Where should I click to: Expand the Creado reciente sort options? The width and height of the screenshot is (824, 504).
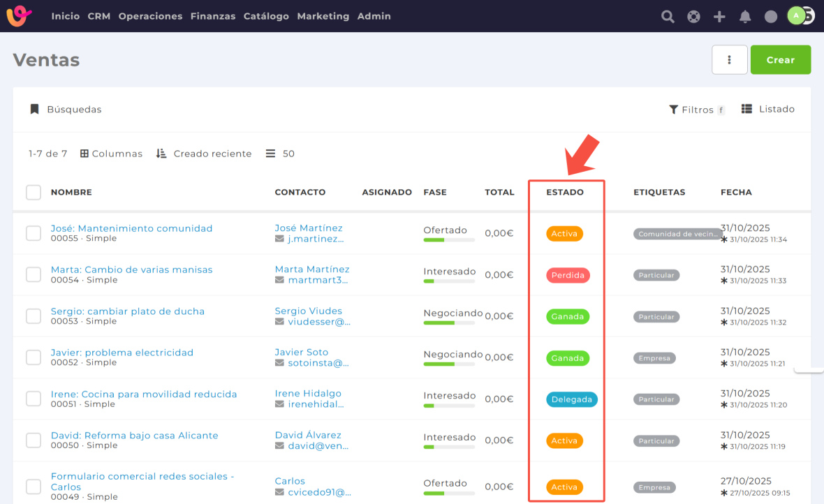click(x=203, y=154)
